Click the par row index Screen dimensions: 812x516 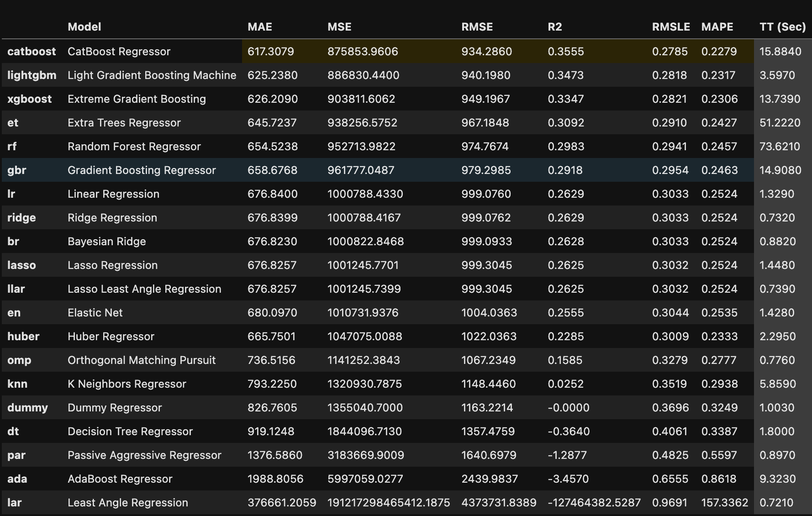pyautogui.click(x=16, y=455)
